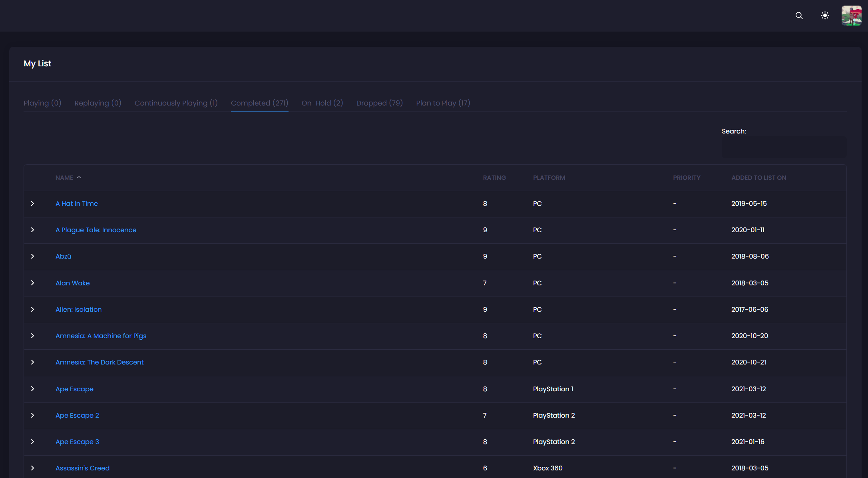Open the Alien: Isolation link
This screenshot has height=478, width=868.
click(79, 309)
